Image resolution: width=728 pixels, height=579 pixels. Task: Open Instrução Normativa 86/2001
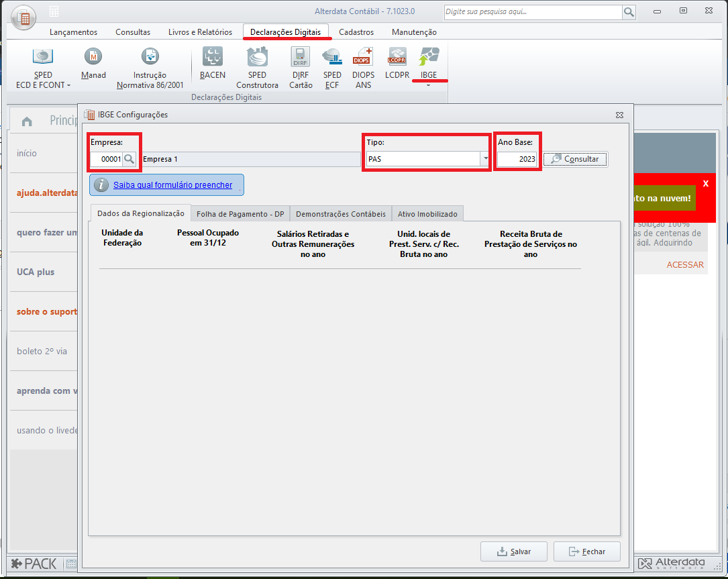(x=150, y=68)
